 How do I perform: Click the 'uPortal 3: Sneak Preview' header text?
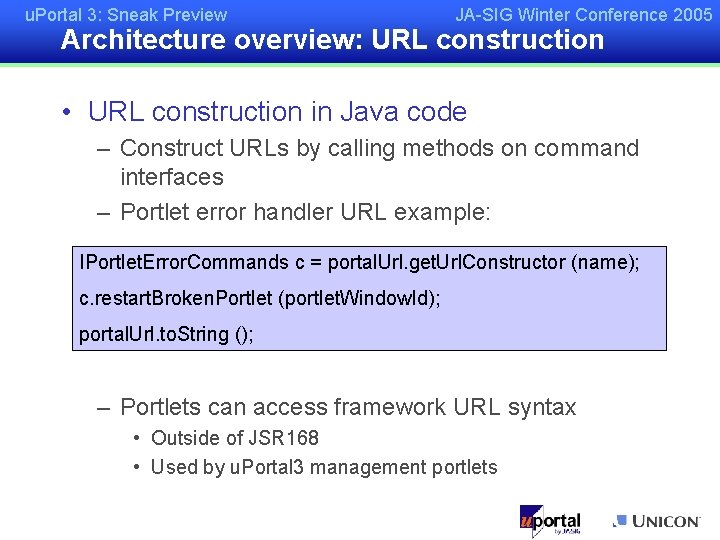pyautogui.click(x=126, y=15)
